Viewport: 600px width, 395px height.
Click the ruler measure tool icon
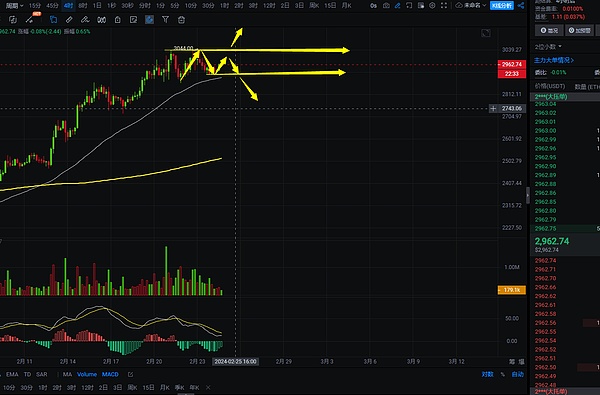[x=69, y=20]
